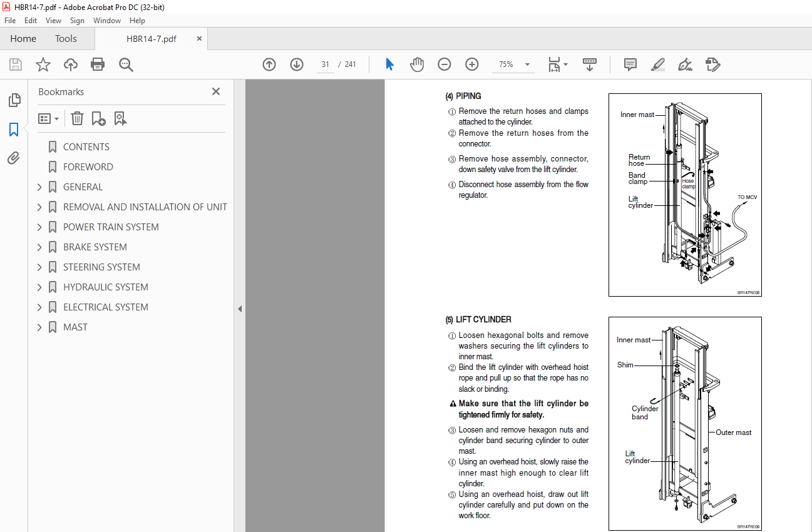Select the GENERAL bookmark label
Image resolution: width=812 pixels, height=532 pixels.
coord(83,187)
